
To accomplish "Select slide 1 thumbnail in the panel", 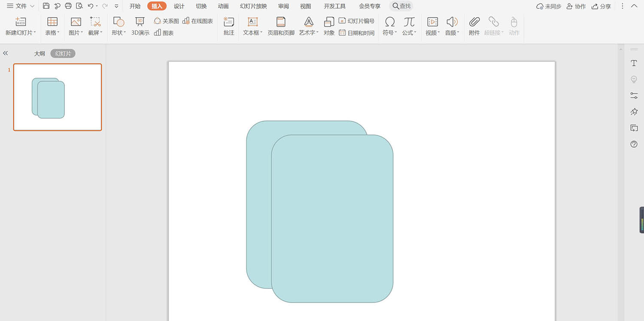I will [x=58, y=97].
